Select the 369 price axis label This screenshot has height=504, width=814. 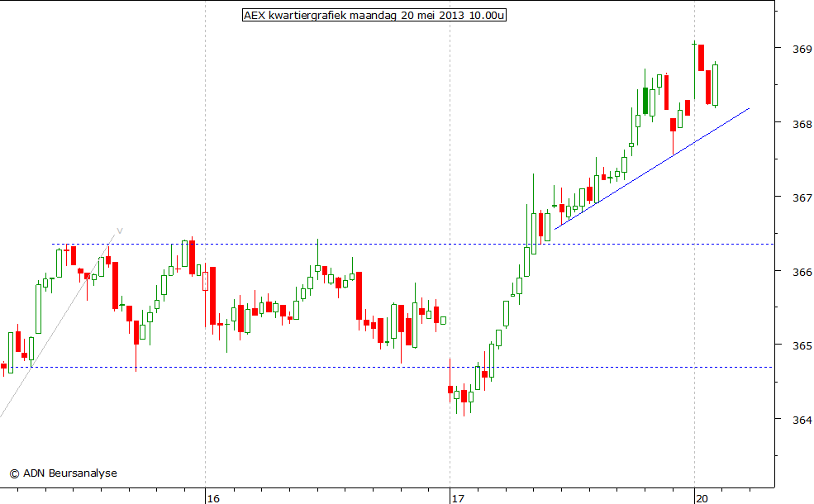click(802, 50)
